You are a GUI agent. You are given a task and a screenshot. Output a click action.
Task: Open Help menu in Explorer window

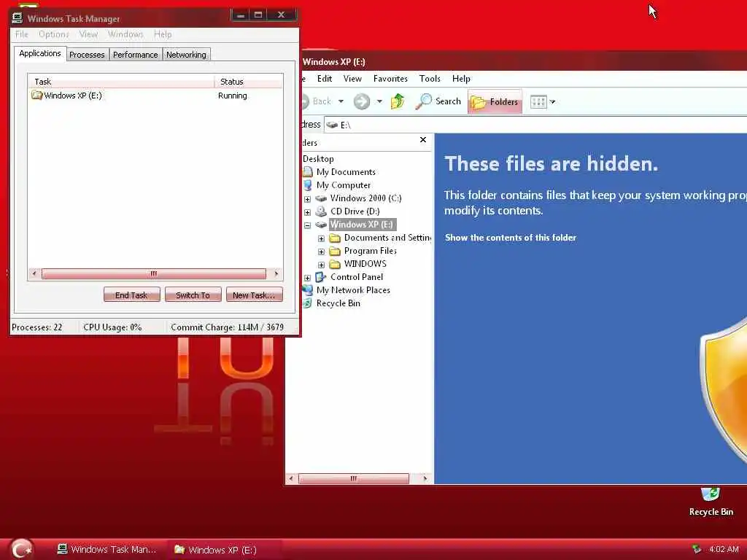461,79
